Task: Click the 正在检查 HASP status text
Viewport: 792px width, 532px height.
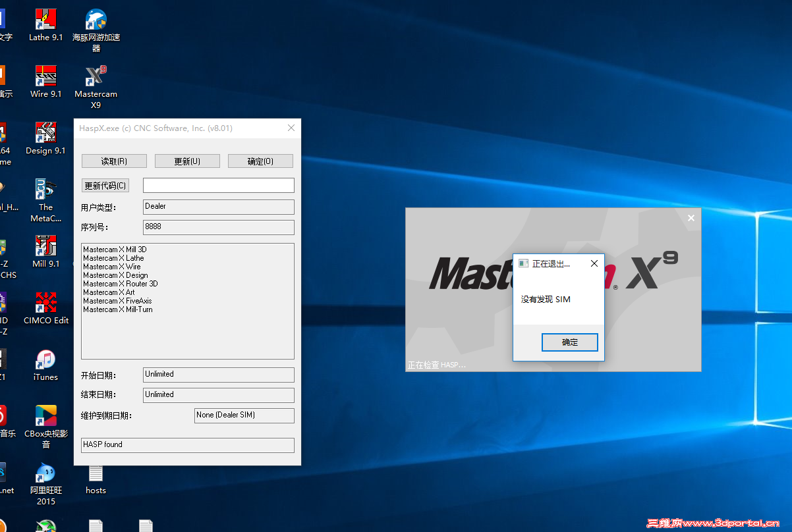Action: [437, 365]
